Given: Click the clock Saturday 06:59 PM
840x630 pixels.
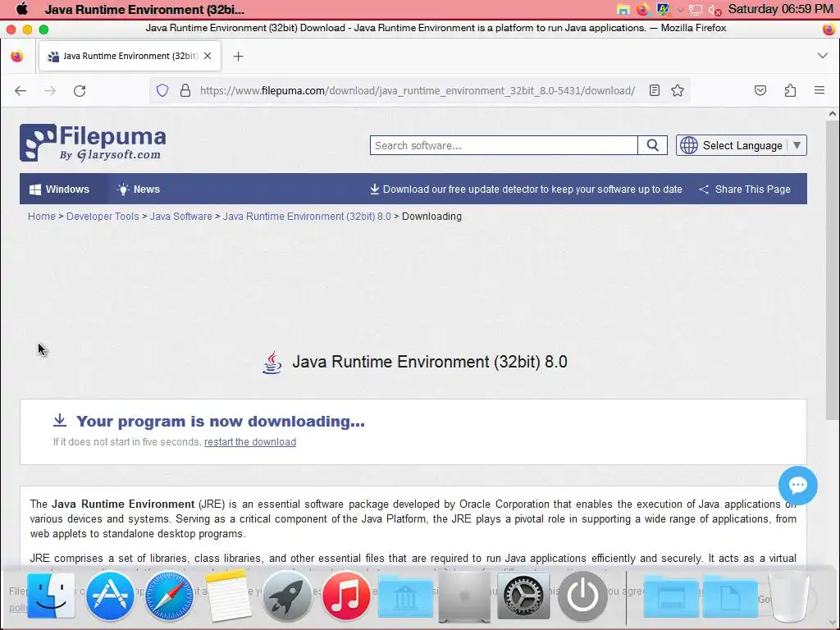Looking at the screenshot, I should click(780, 9).
